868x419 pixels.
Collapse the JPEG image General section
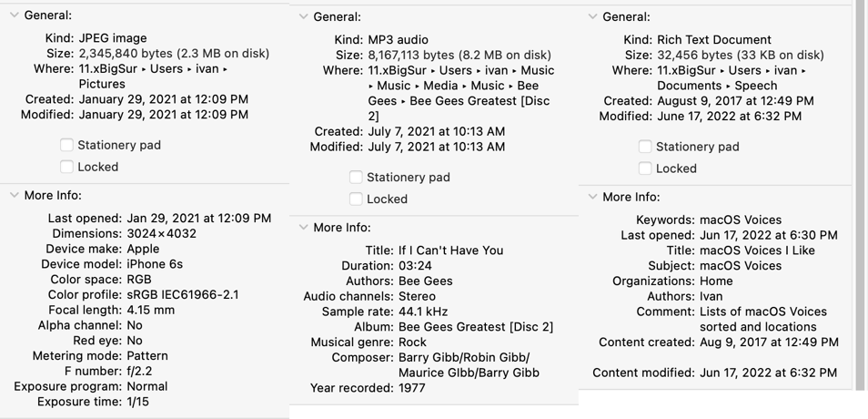tap(15, 15)
